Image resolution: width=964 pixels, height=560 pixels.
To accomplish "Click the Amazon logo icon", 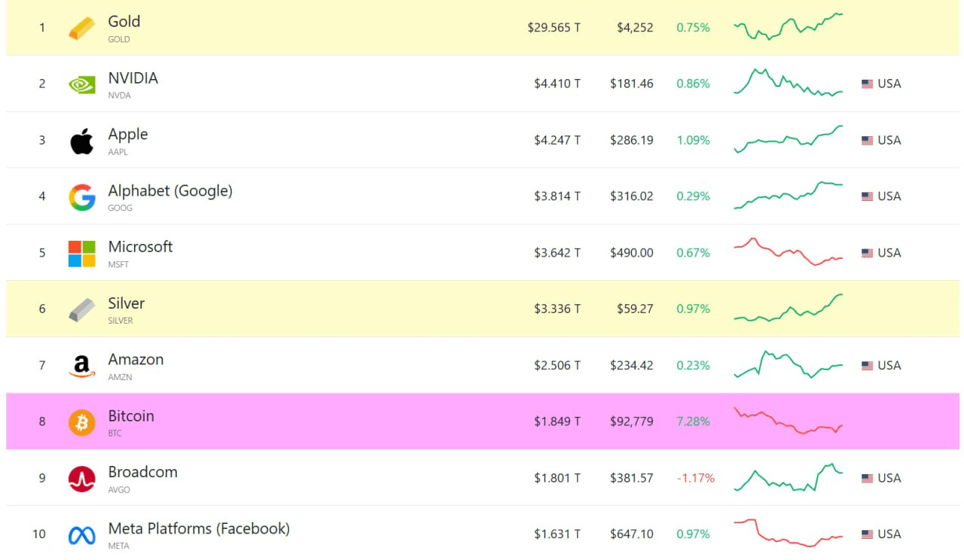I will pos(82,367).
